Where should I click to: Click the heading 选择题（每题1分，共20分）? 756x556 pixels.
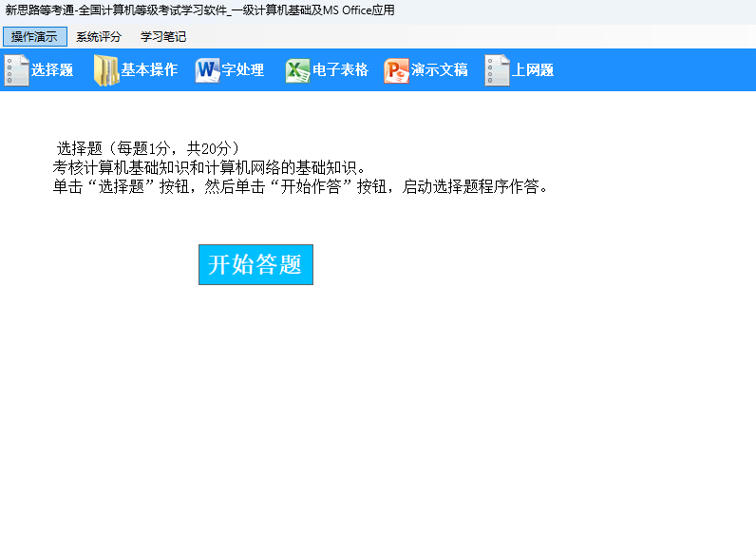148,148
